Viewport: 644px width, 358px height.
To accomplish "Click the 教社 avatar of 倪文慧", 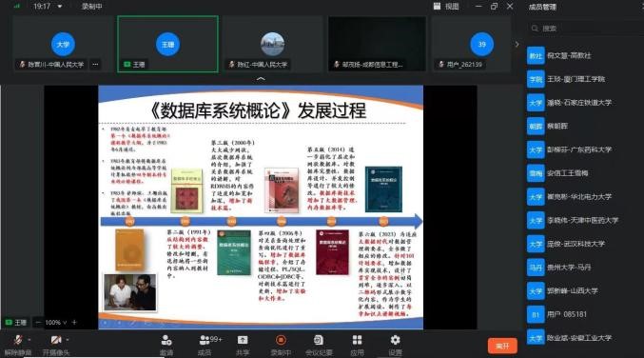I will pyautogui.click(x=536, y=55).
